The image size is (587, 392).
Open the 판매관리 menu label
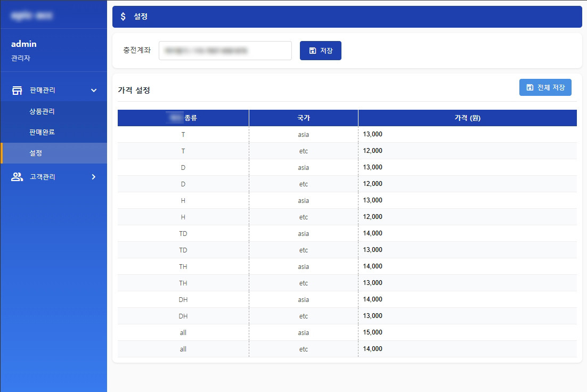pos(42,90)
